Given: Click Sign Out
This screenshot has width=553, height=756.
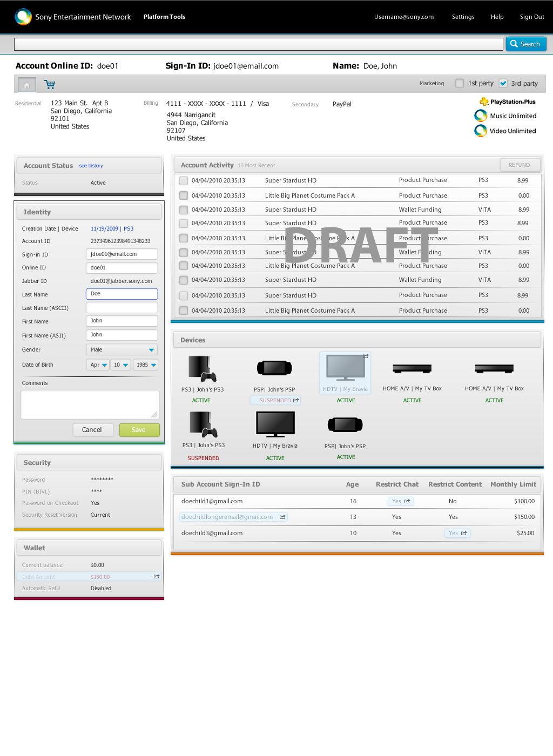Looking at the screenshot, I should (532, 17).
